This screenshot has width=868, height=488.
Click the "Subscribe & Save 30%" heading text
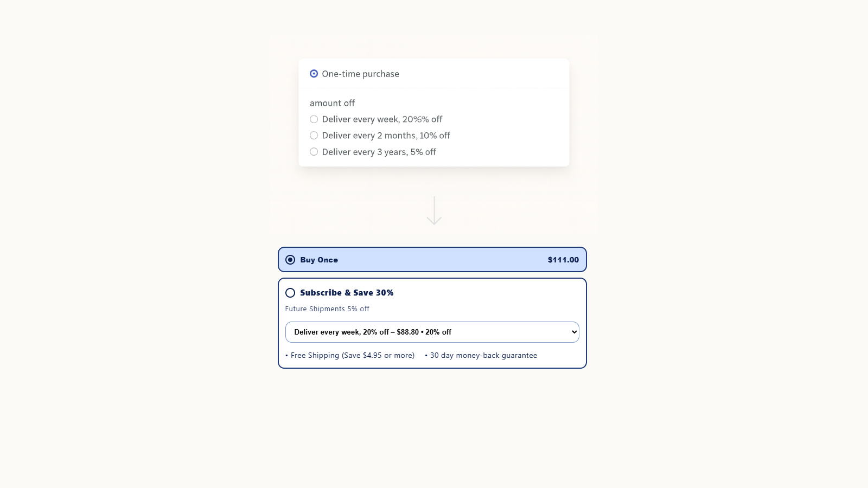347,293
